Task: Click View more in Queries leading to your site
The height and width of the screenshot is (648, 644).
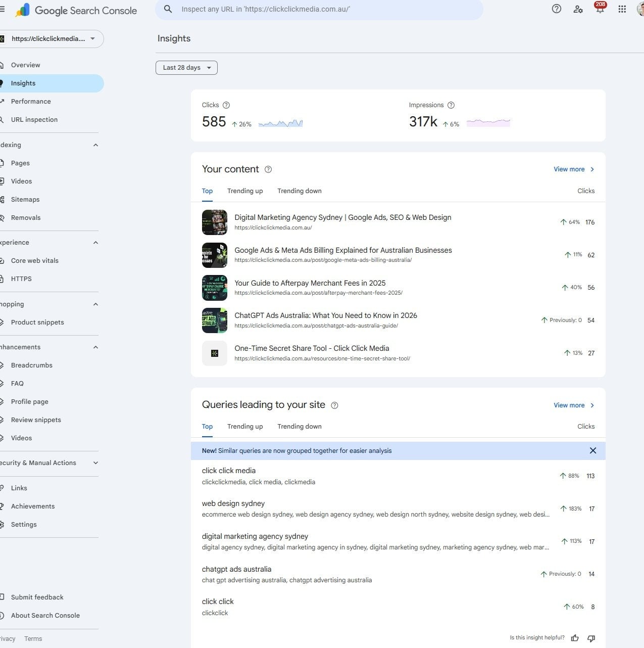Action: pos(574,405)
